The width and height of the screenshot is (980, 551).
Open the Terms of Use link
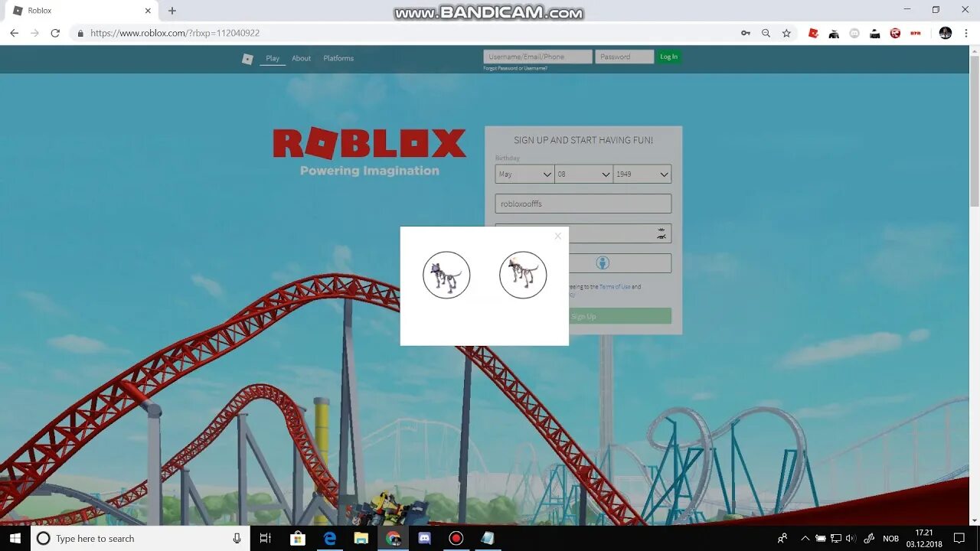[x=615, y=287]
